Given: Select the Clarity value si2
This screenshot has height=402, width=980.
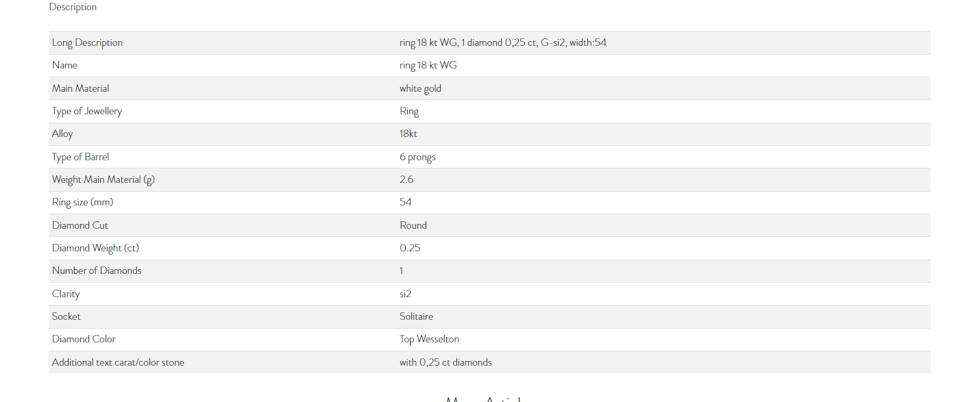Looking at the screenshot, I should [x=406, y=294].
